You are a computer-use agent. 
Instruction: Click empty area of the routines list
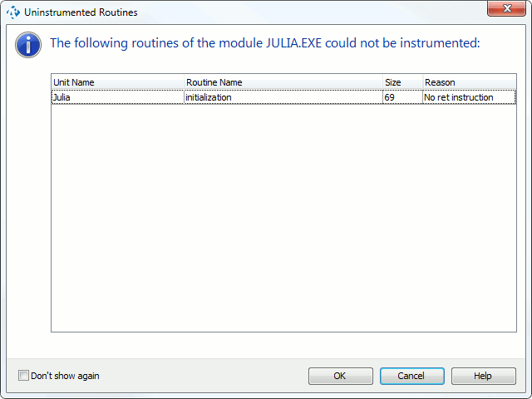pyautogui.click(x=283, y=217)
